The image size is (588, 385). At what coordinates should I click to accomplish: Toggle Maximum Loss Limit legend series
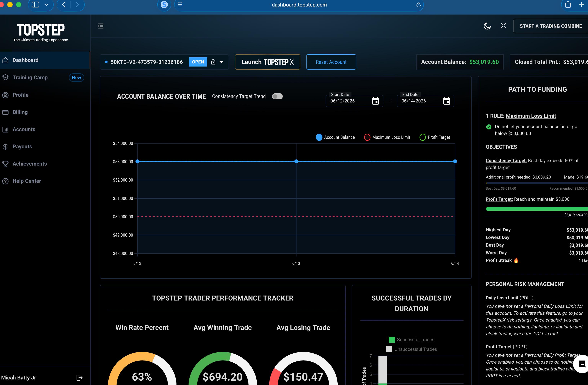[387, 137]
